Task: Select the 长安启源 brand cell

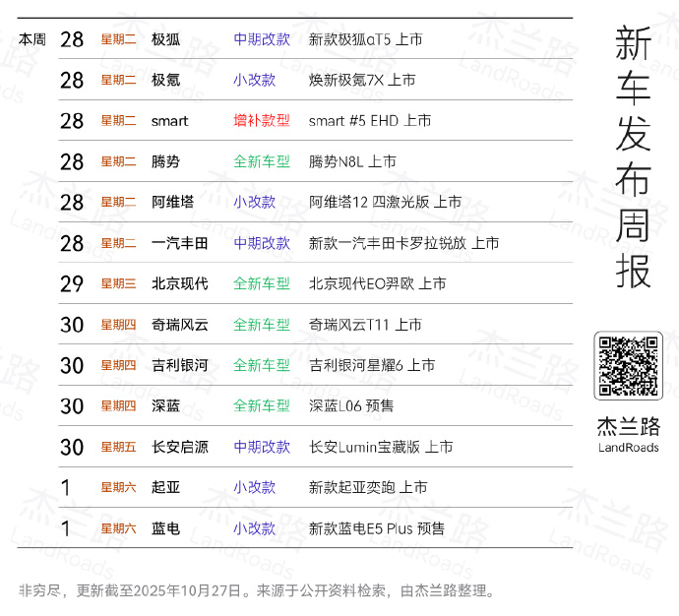Action: pyautogui.click(x=180, y=447)
